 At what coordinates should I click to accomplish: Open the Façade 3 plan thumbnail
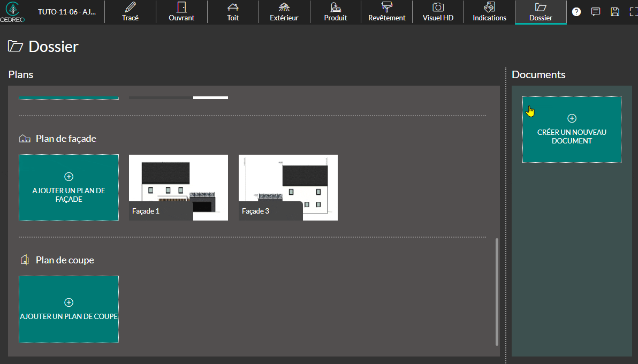tap(288, 187)
